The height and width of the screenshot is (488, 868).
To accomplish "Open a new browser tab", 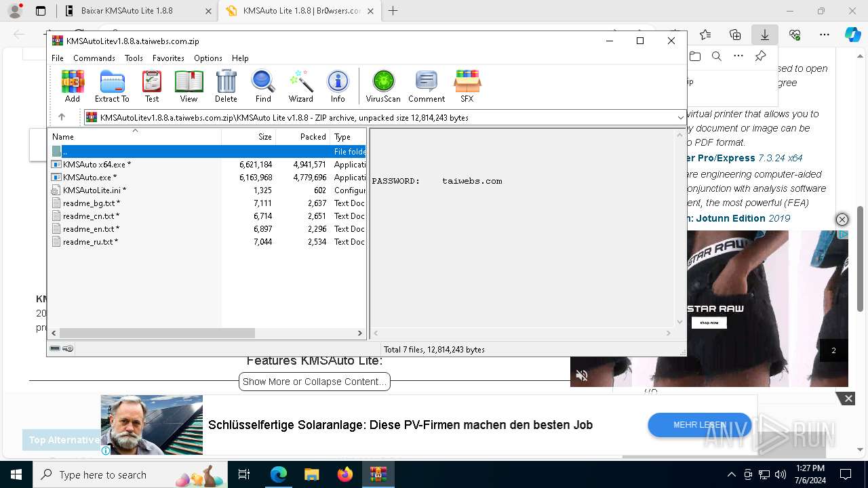I will click(x=393, y=11).
